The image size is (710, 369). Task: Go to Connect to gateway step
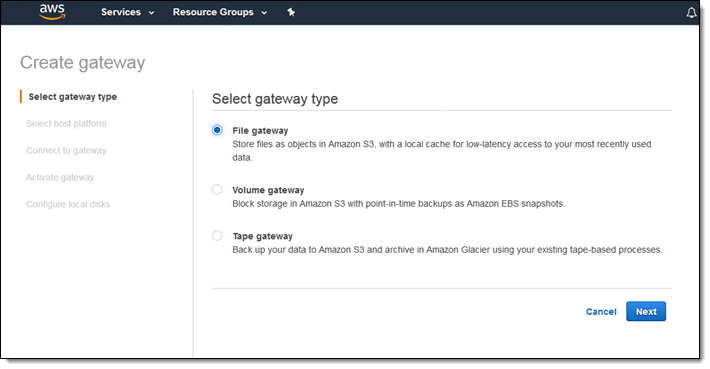coord(66,150)
